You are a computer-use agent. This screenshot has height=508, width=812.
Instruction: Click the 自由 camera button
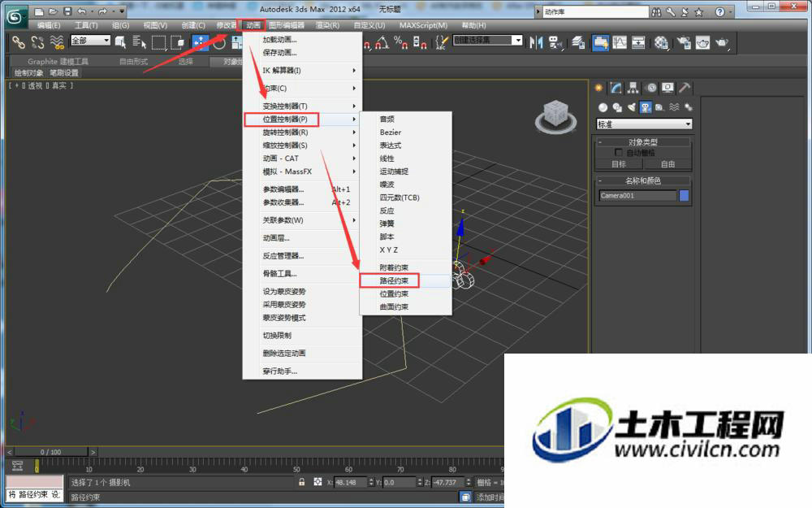click(x=667, y=164)
